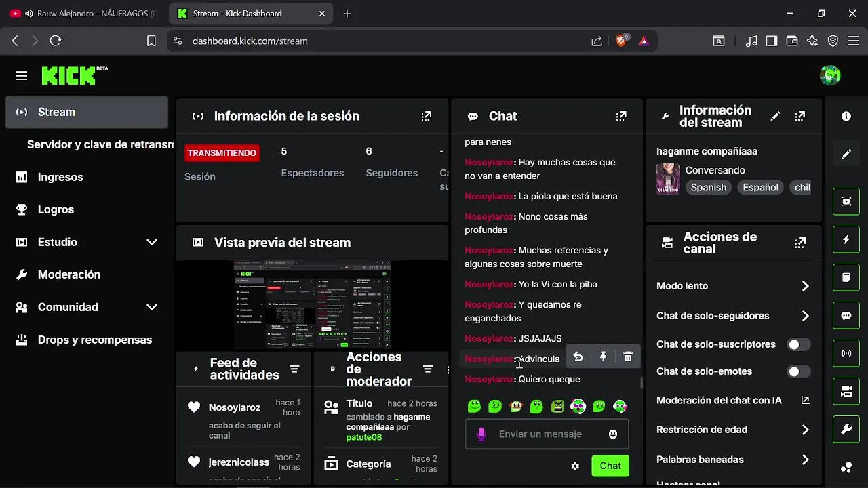Pop out the Información de la sesión panel
The width and height of the screenshot is (868, 488).
426,116
